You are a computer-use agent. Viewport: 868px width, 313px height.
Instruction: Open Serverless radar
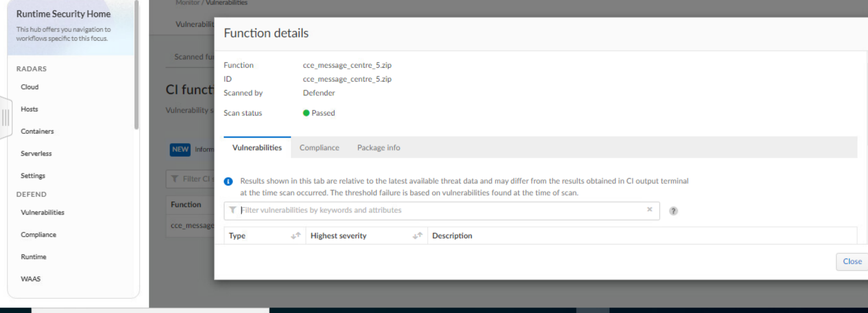click(36, 154)
